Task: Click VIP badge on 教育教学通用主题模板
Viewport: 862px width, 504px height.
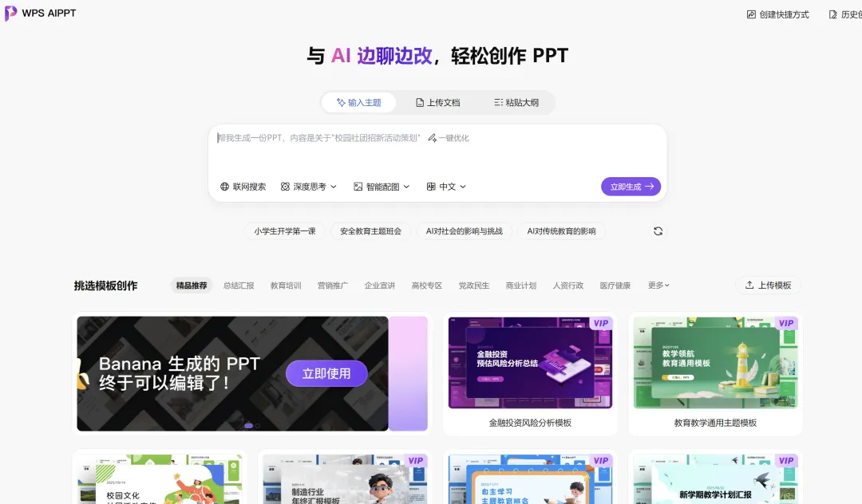Action: pos(786,323)
